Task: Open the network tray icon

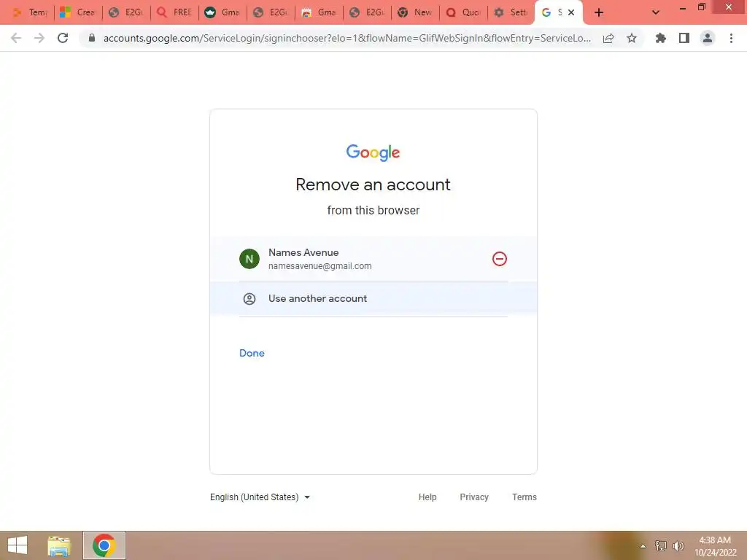Action: tap(661, 546)
